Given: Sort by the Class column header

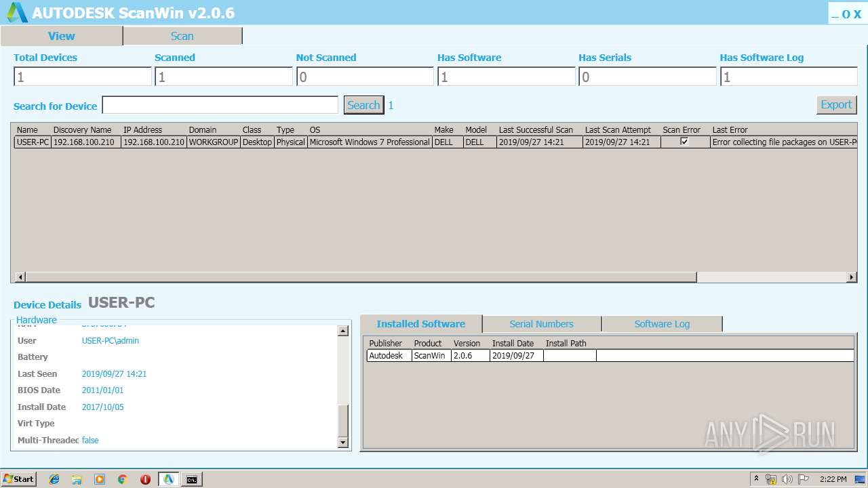Looking at the screenshot, I should coord(252,129).
